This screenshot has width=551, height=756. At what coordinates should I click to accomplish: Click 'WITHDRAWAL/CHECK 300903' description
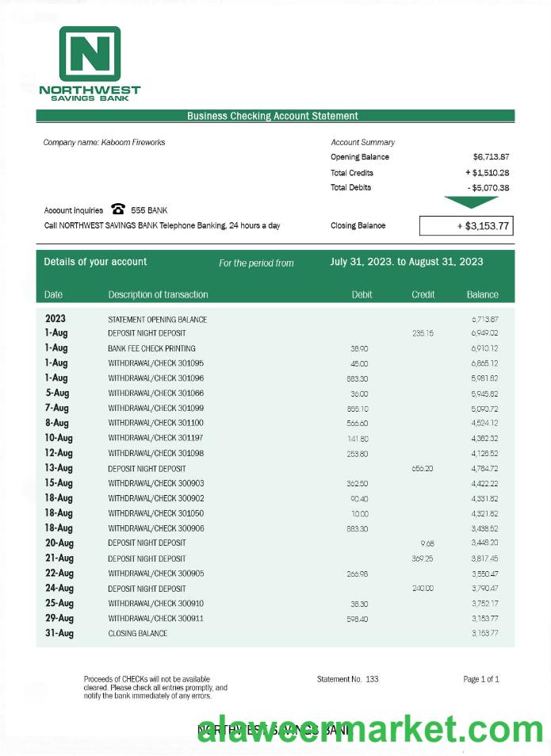156,483
